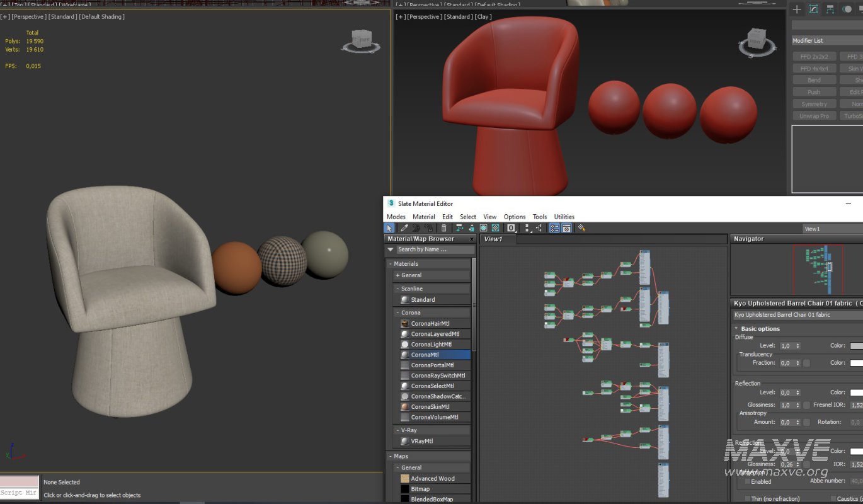Open the Utilities menu
The image size is (863, 504).
[564, 217]
